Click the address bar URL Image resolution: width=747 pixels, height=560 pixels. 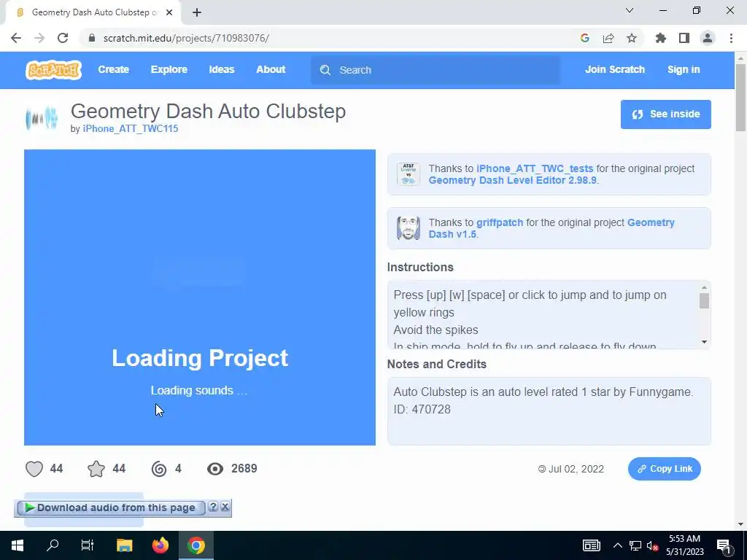186,38
